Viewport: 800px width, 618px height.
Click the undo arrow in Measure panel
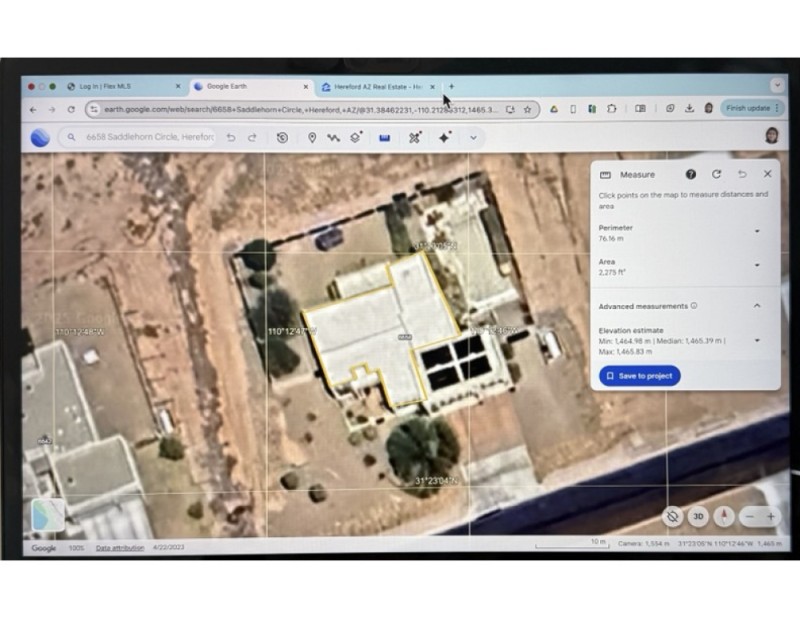click(741, 174)
